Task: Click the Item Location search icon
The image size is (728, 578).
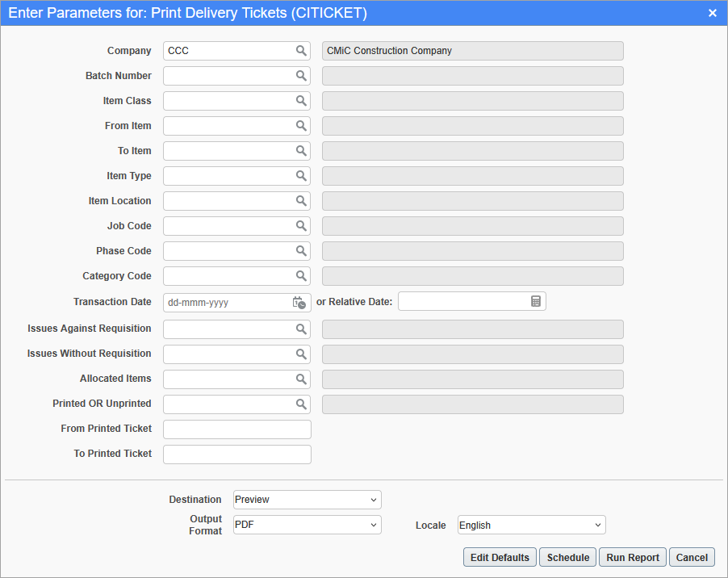Action: (301, 201)
